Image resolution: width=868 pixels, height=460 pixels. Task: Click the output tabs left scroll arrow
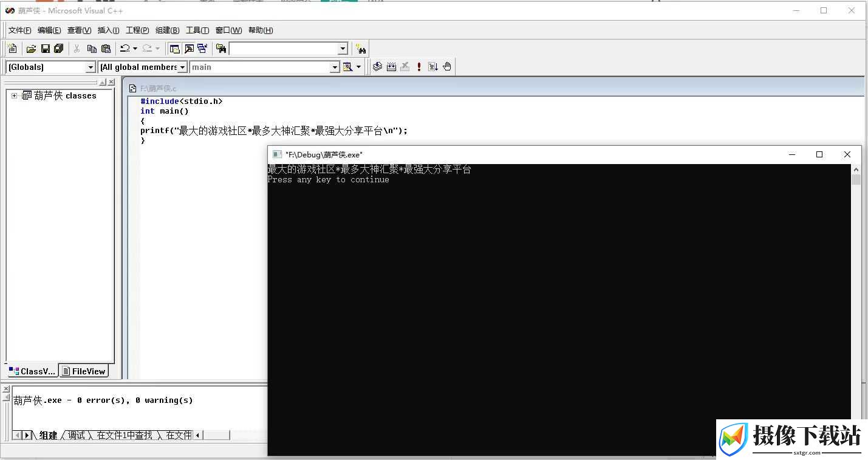(17, 435)
